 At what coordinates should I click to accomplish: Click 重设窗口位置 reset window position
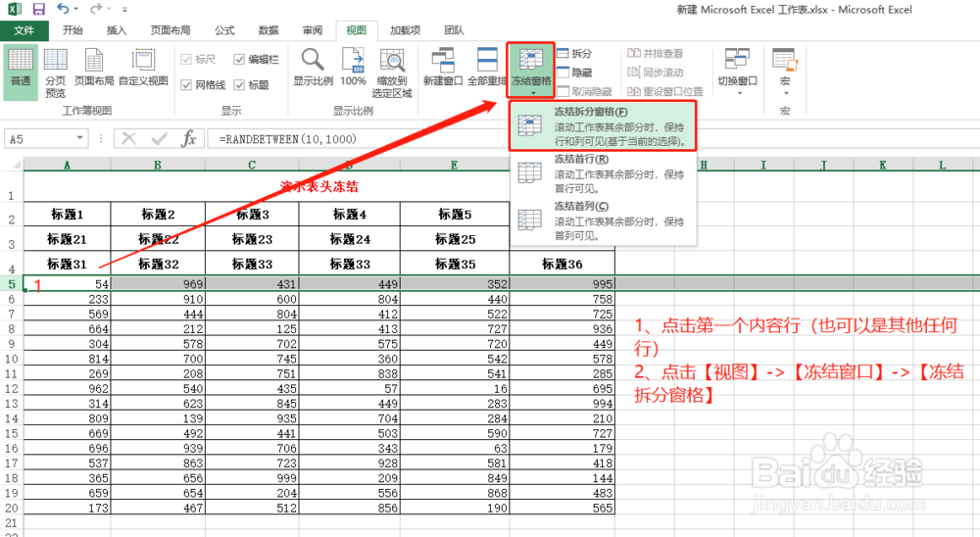click(x=665, y=91)
